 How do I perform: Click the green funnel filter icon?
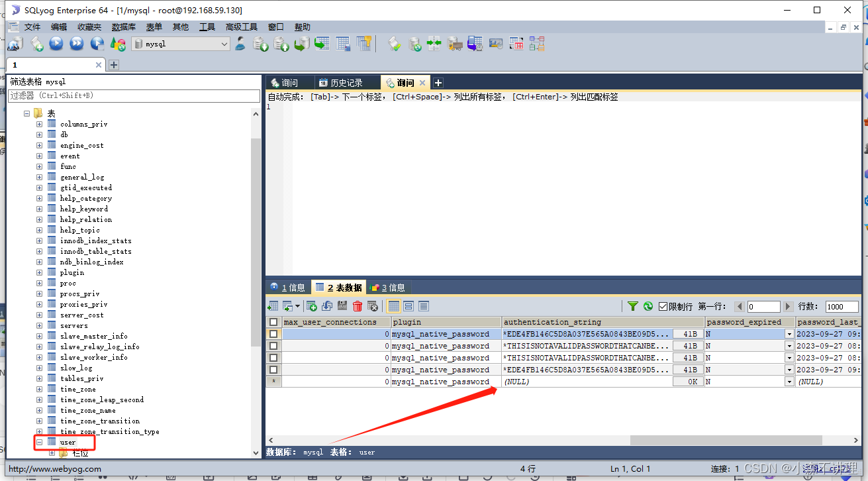pyautogui.click(x=633, y=306)
